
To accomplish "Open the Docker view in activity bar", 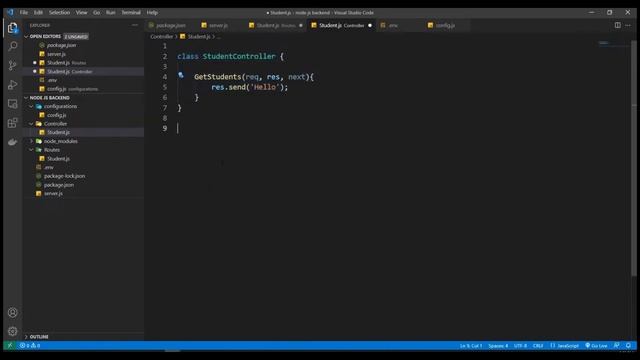I will point(13,142).
